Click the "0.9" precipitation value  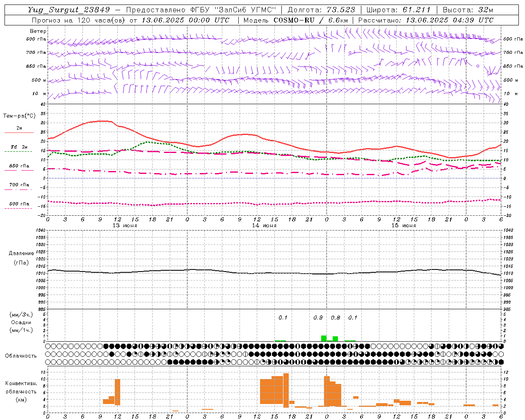coord(318,318)
